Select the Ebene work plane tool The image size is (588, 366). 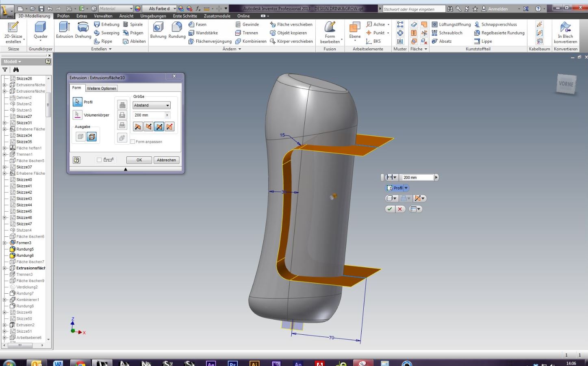pos(355,32)
